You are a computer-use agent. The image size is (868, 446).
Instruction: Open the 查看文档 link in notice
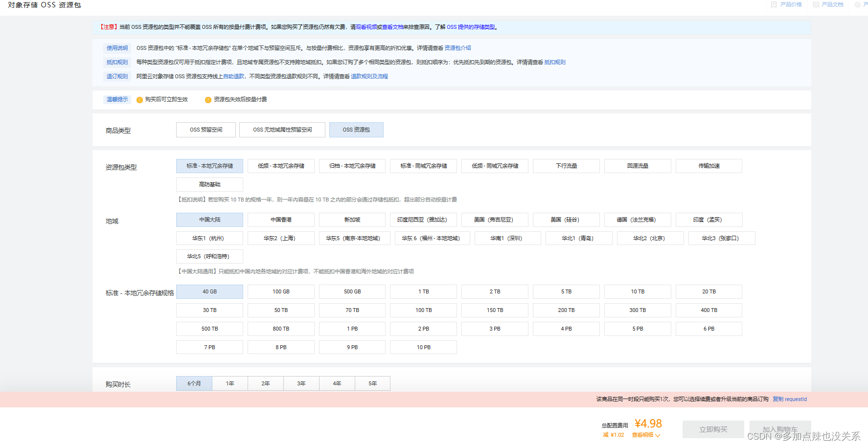coord(392,27)
